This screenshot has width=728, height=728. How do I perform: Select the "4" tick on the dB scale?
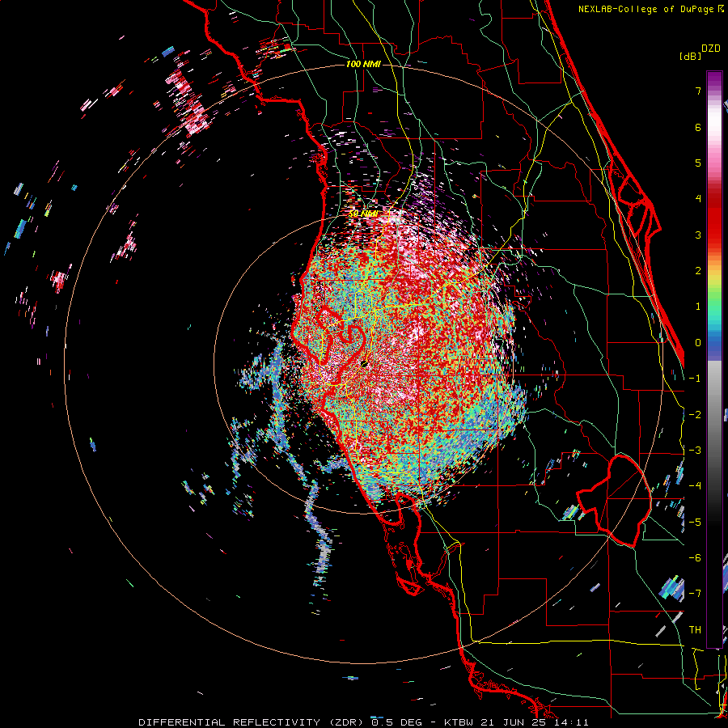[698, 199]
